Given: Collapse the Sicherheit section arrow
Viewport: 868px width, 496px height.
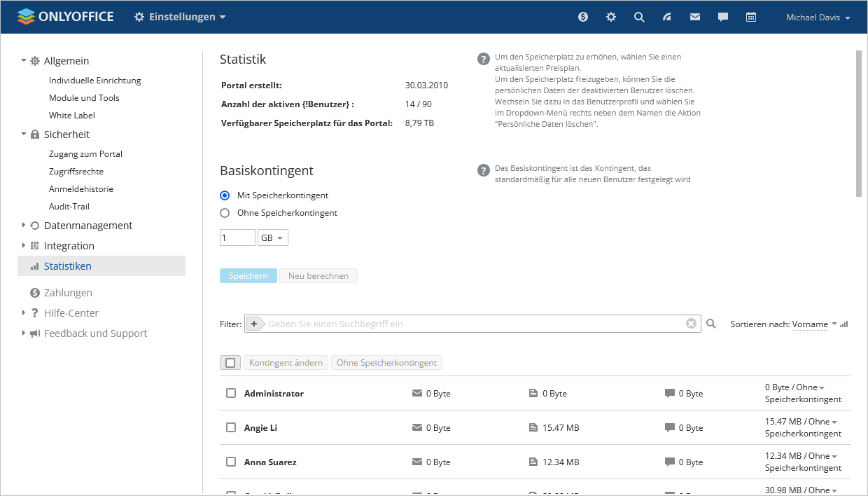Looking at the screenshot, I should [x=24, y=135].
